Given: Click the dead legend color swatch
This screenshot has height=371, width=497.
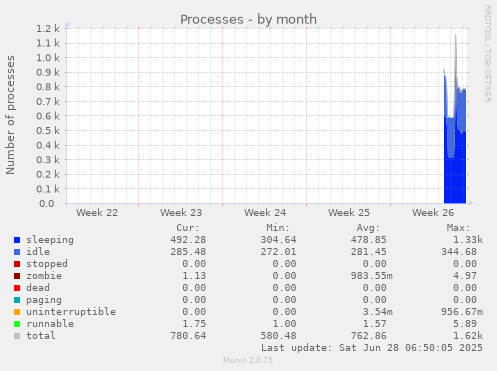Looking at the screenshot, I should [x=17, y=288].
